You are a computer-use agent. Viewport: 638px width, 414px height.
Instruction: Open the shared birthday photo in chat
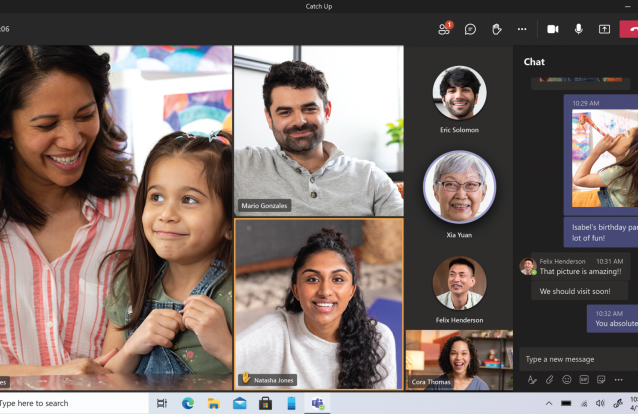pyautogui.click(x=604, y=160)
